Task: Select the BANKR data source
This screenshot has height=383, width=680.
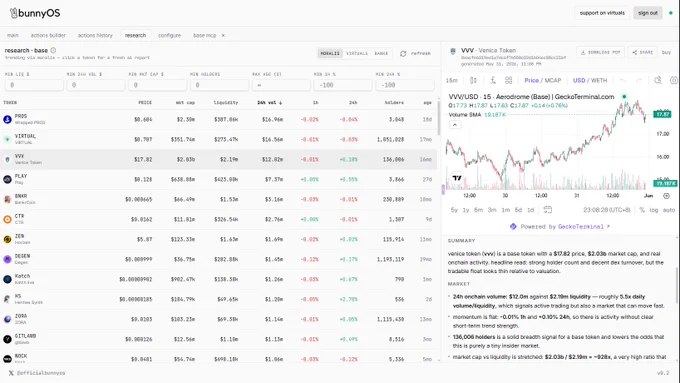Action: (x=381, y=53)
